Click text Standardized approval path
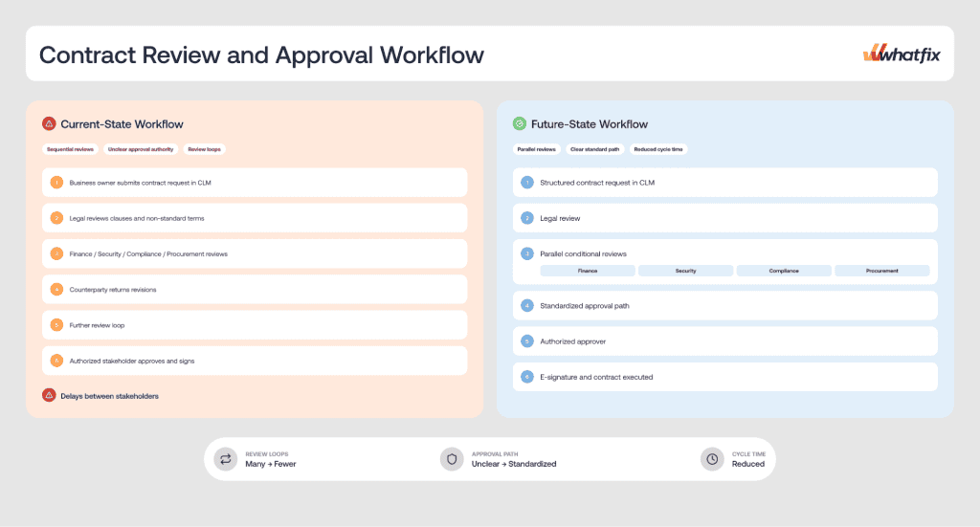Image resolution: width=980 pixels, height=527 pixels. (585, 306)
